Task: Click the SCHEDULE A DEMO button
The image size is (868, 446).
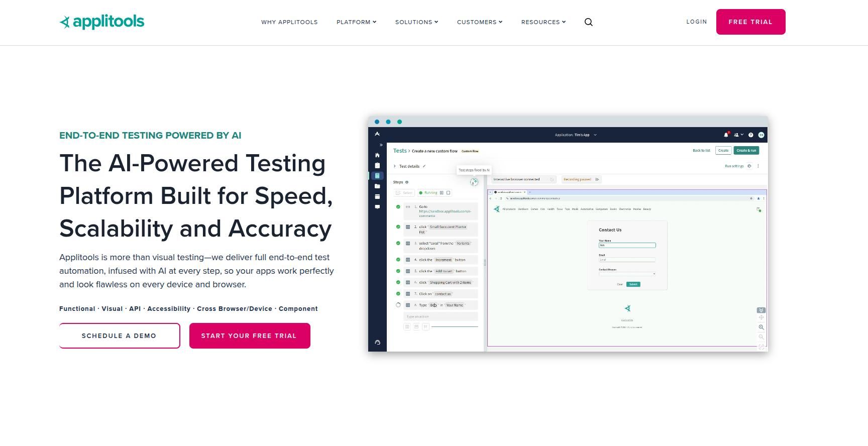Action: tap(119, 336)
